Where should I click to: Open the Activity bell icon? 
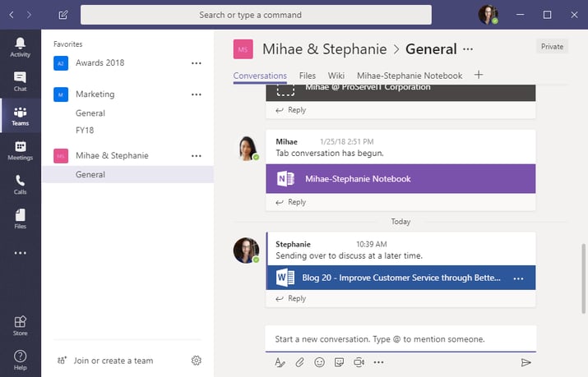click(x=21, y=47)
